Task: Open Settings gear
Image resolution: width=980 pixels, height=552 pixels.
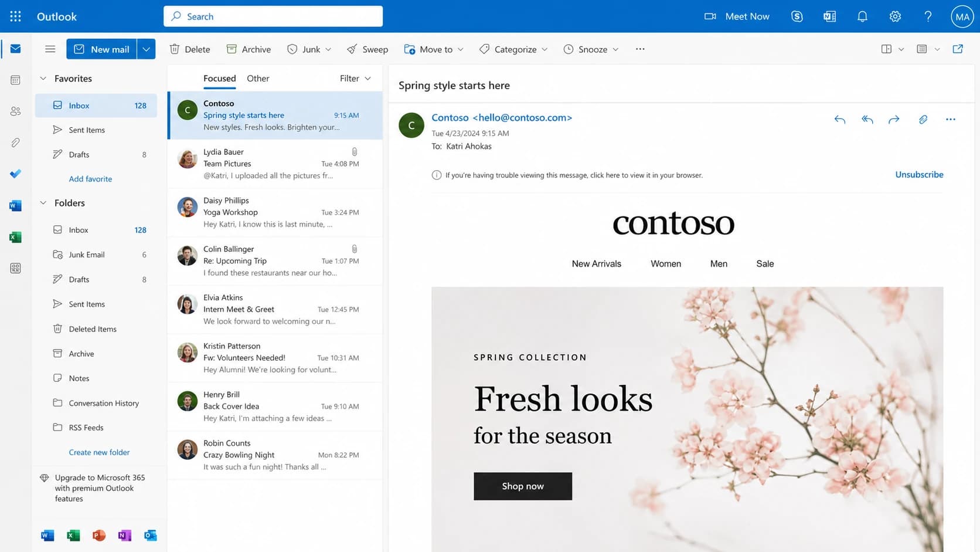Action: [895, 16]
